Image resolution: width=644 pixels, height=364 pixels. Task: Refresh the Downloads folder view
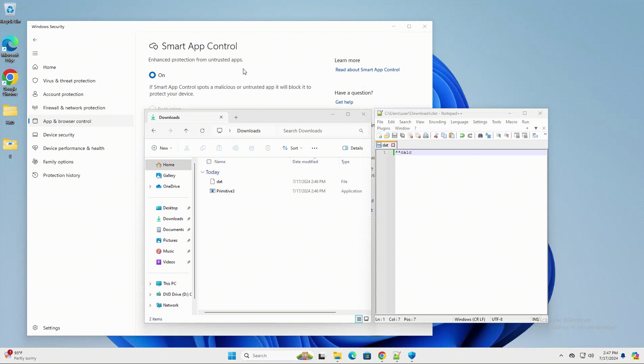coord(202,131)
